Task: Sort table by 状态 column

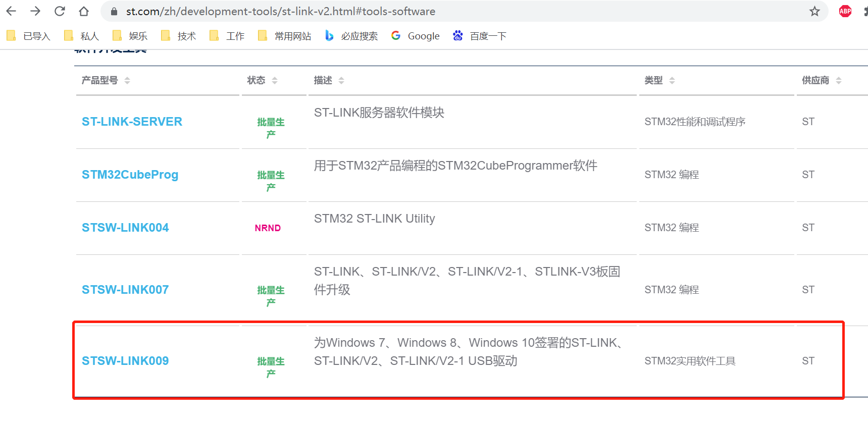Action: [x=262, y=80]
